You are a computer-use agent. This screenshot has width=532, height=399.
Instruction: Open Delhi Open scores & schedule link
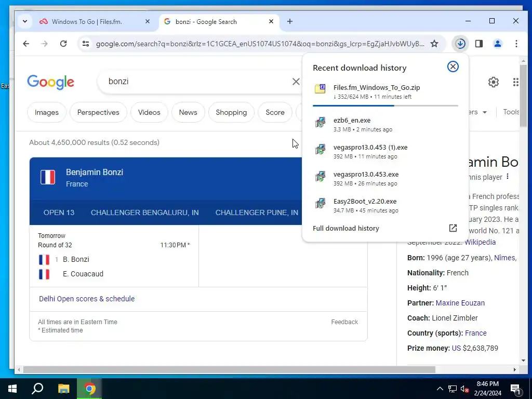click(x=87, y=299)
